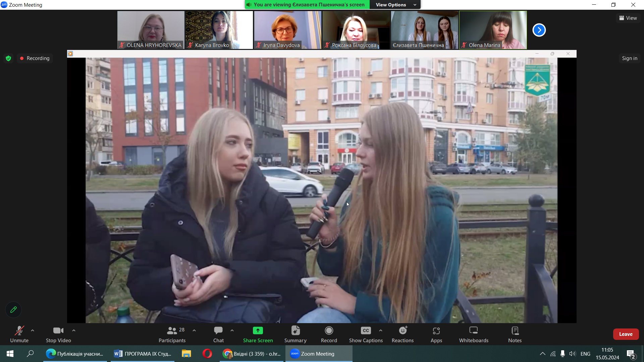Open the Whiteboards panel
Screen dimensions: 644x362
click(473, 334)
